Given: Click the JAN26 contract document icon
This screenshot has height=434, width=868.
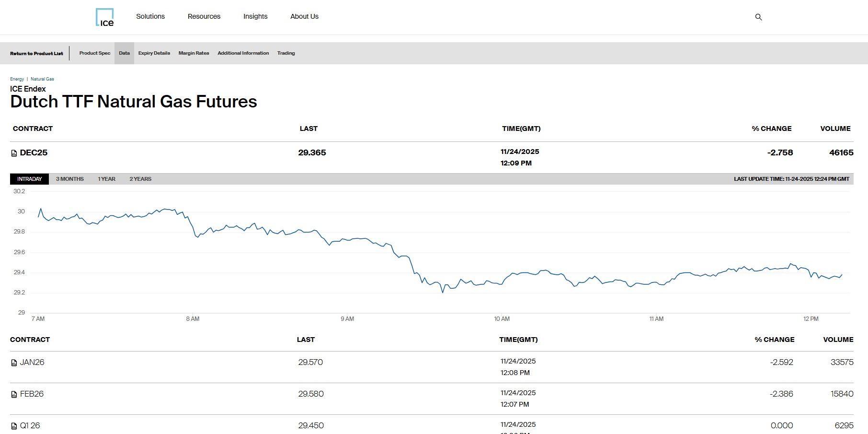Looking at the screenshot, I should (x=14, y=363).
